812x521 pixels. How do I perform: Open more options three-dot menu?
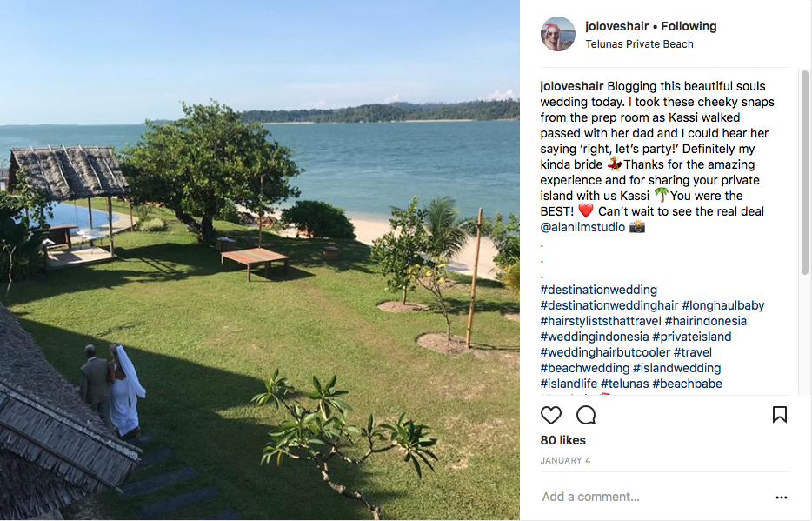(x=782, y=498)
